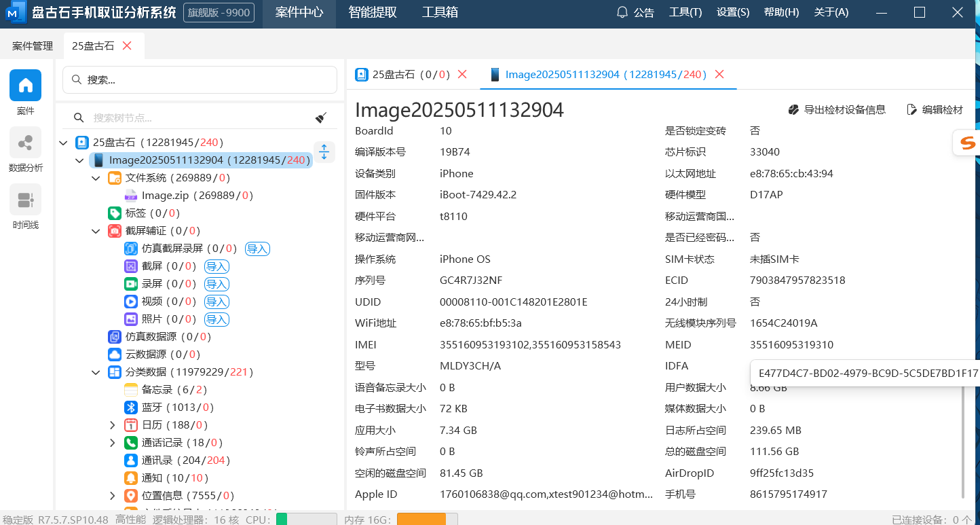Collapse the 文件系统 node

pyautogui.click(x=96, y=178)
